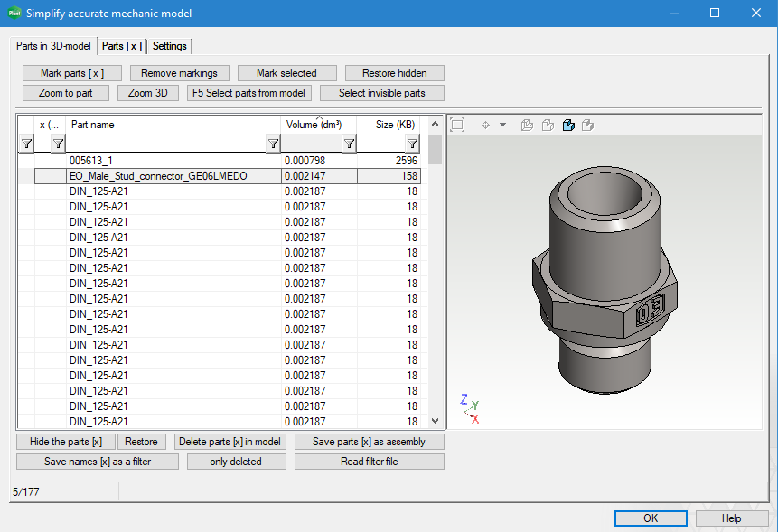Click the Restore hidden button

pos(395,73)
